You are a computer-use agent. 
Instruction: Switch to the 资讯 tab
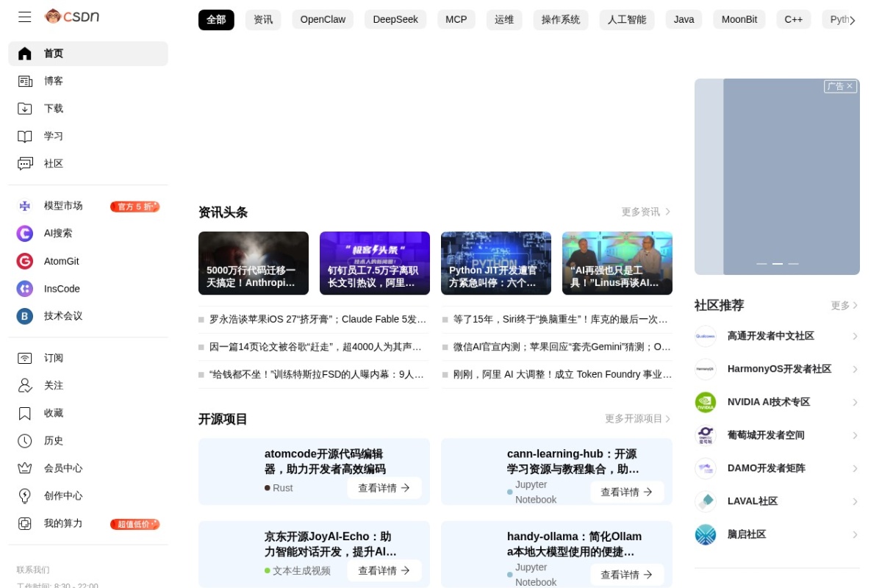263,20
